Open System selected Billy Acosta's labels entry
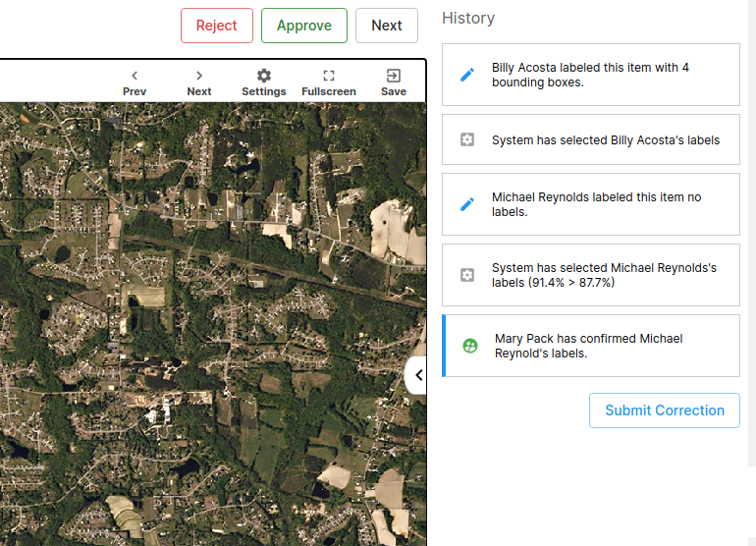This screenshot has width=756, height=546. (x=591, y=140)
